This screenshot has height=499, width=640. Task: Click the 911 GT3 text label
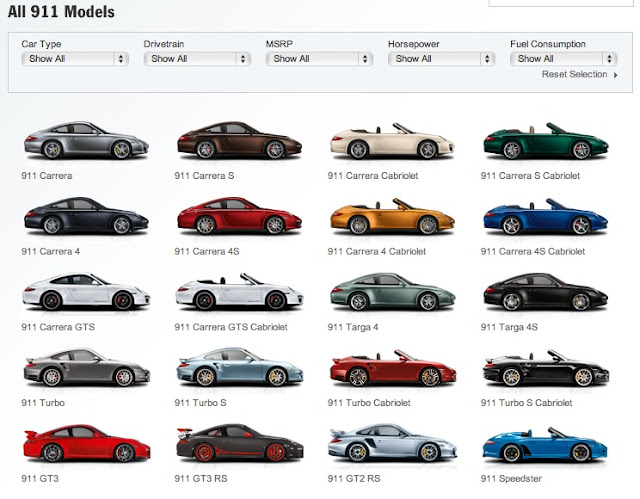click(40, 479)
